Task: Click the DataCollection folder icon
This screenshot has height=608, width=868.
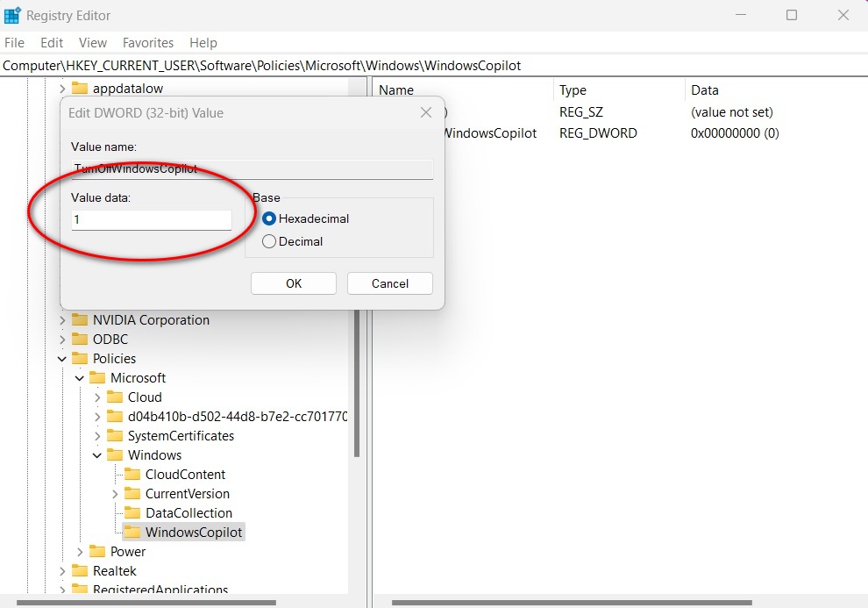Action: [132, 513]
